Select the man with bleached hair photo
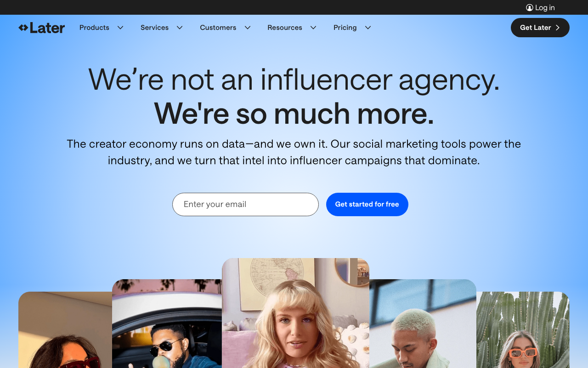The image size is (588, 368). (423, 323)
